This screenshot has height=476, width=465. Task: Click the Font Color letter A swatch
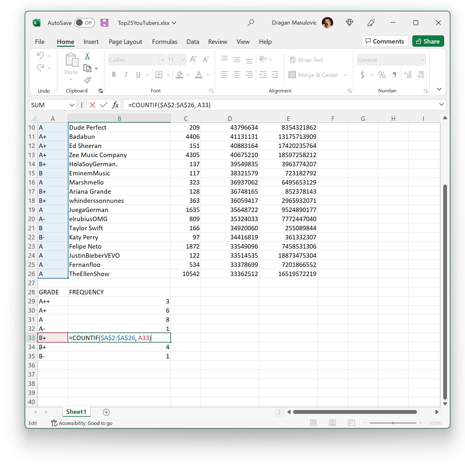[199, 74]
